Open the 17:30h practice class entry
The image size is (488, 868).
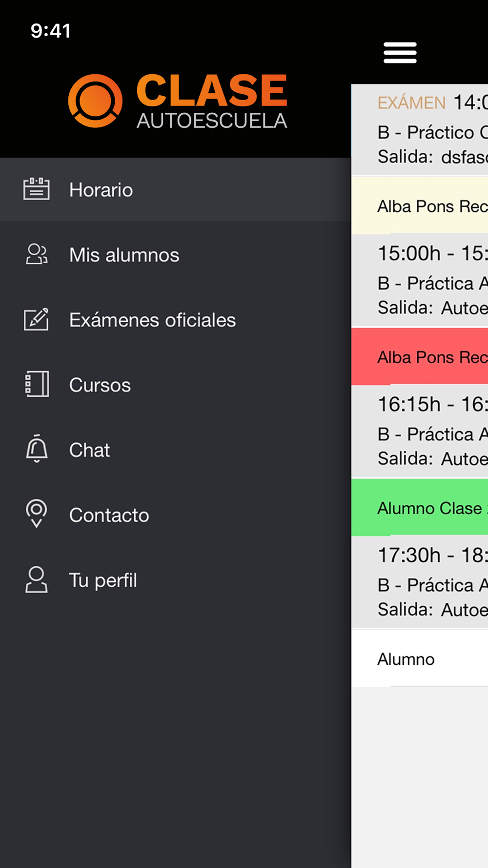420,581
